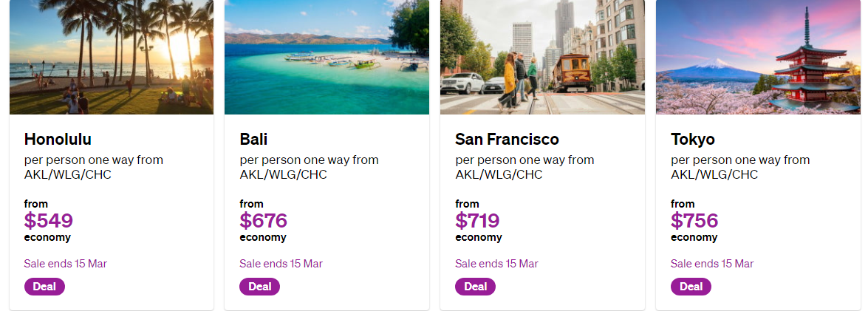Click the Deal badge on Tokyo card

click(691, 287)
